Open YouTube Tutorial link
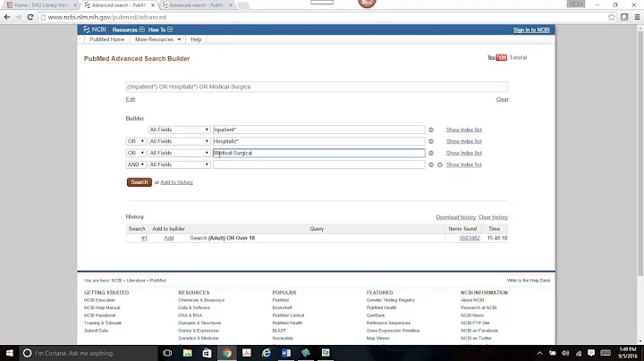Image resolution: width=644 pixels, height=361 pixels. point(507,57)
